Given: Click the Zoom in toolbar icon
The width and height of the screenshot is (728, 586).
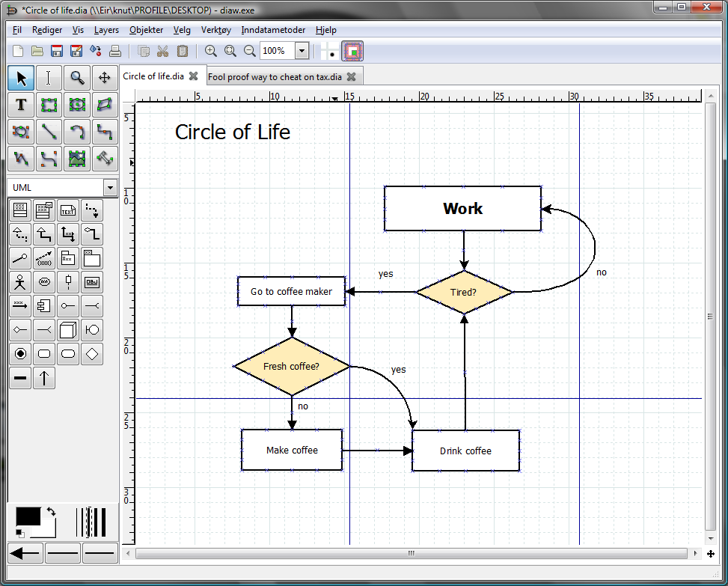Looking at the screenshot, I should [x=211, y=51].
